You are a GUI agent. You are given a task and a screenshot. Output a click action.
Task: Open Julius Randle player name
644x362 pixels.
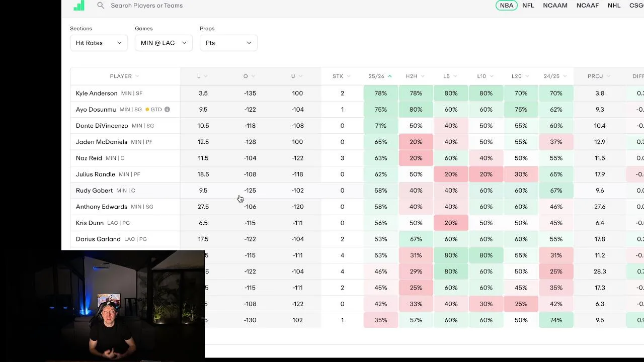tap(96, 174)
